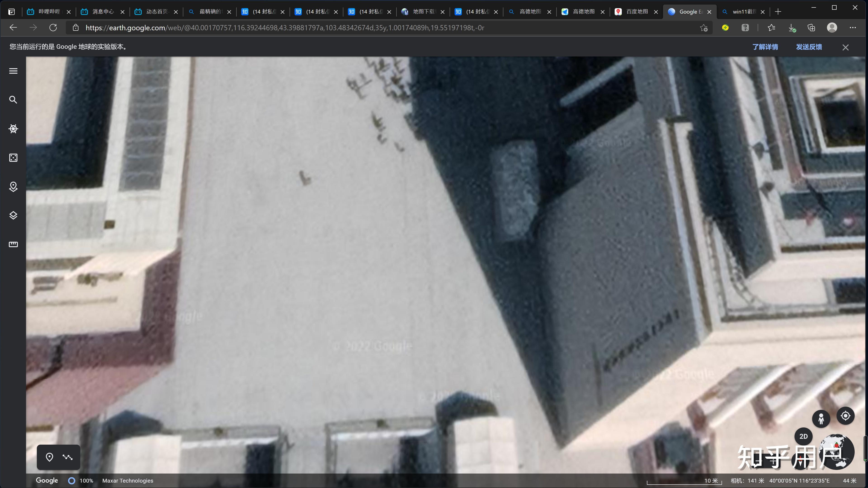This screenshot has height=488, width=868.
Task: Click the 发送反馈 link
Action: 809,47
